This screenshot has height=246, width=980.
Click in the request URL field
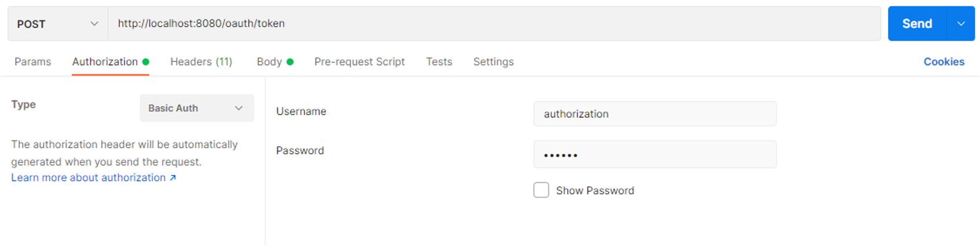[492, 24]
